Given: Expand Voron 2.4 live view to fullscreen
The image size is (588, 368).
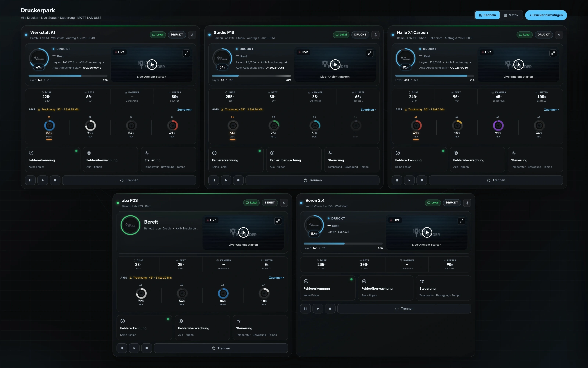Looking at the screenshot, I should coord(461,221).
